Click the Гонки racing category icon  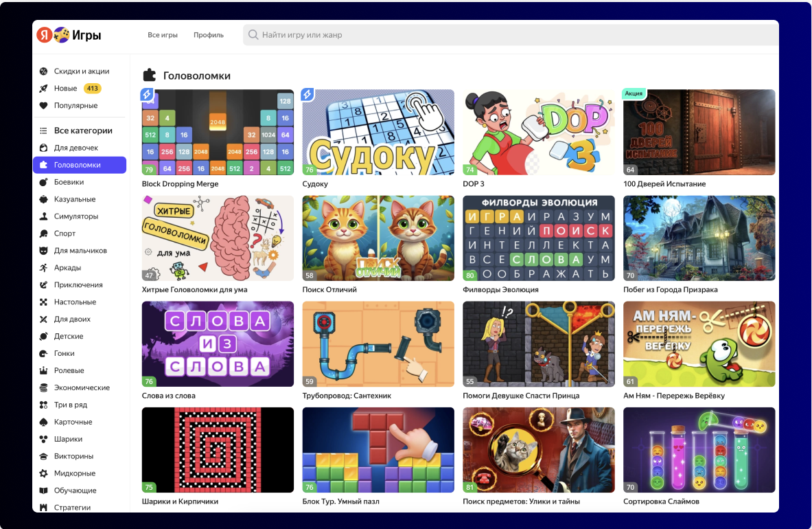pyautogui.click(x=44, y=353)
